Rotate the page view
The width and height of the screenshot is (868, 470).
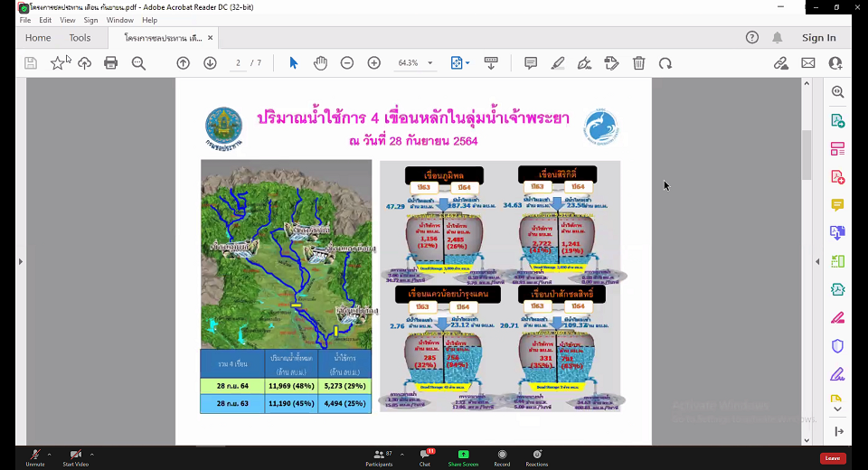point(665,63)
